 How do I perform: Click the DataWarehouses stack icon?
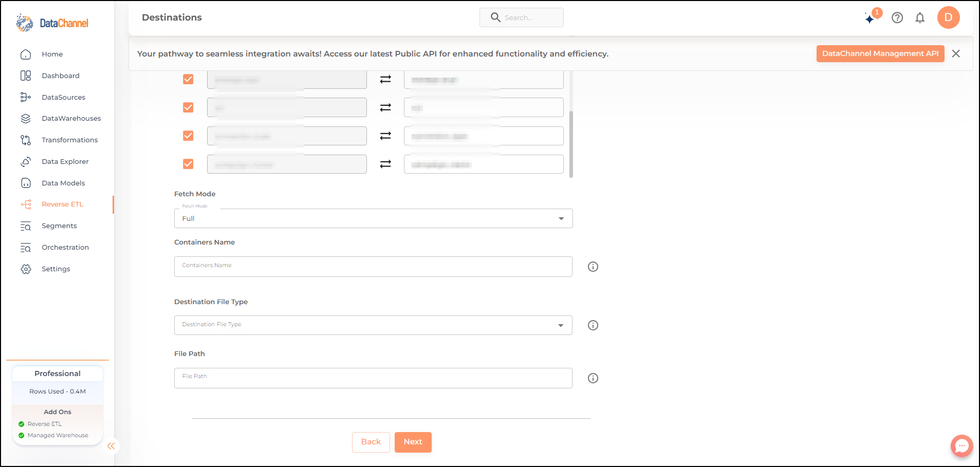pyautogui.click(x=26, y=119)
